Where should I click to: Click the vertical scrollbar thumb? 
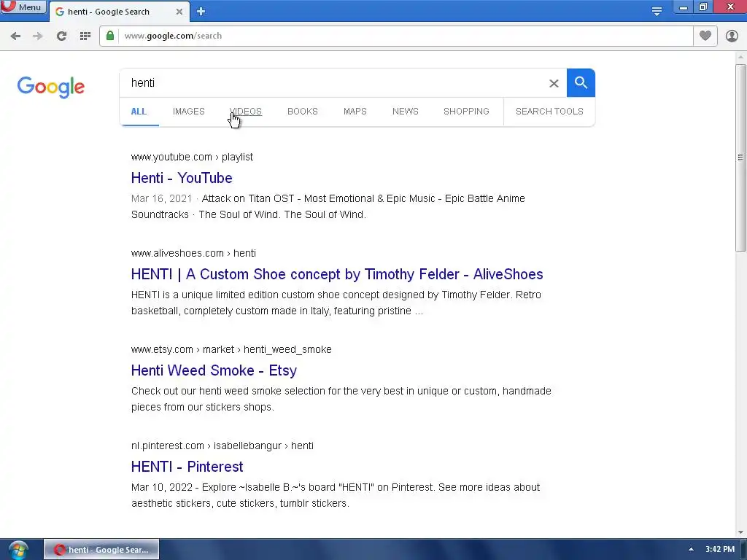click(740, 157)
